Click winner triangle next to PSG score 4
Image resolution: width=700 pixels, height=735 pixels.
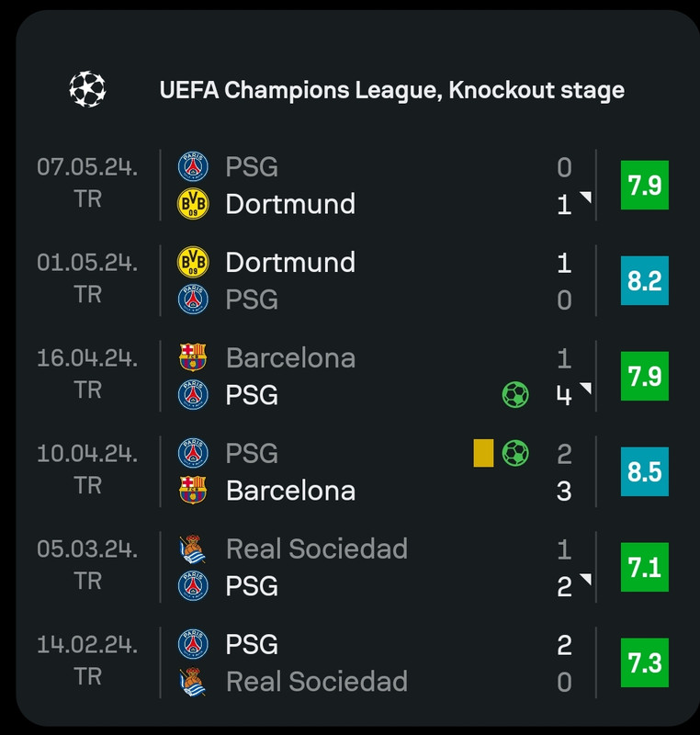click(x=586, y=388)
